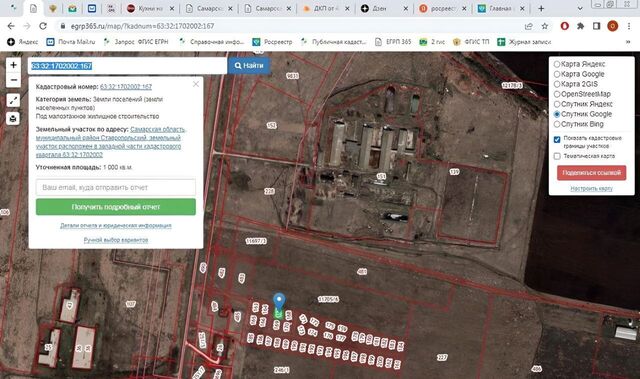Open the Chrome three-dot menu
This screenshot has width=640, height=379.
pyautogui.click(x=629, y=26)
